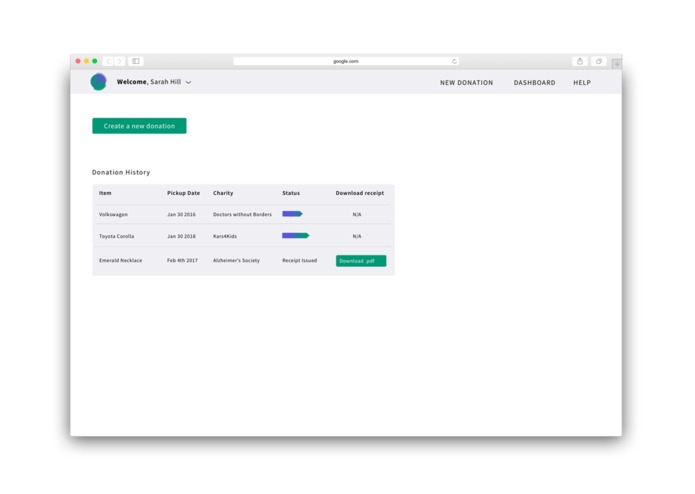Click the Donation History heading
Viewport: 695px width, 494px height.
click(x=121, y=172)
